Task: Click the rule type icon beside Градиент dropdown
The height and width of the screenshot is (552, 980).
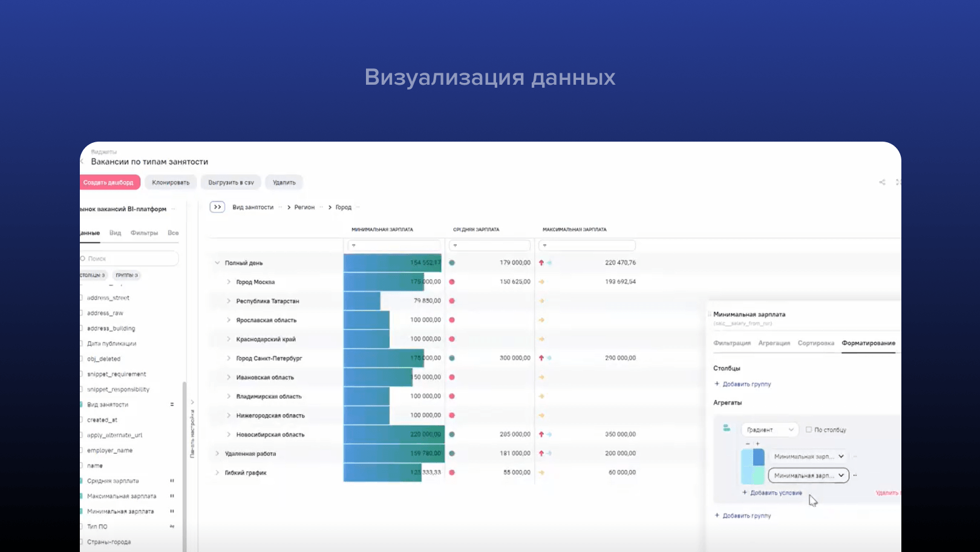Action: click(x=727, y=429)
